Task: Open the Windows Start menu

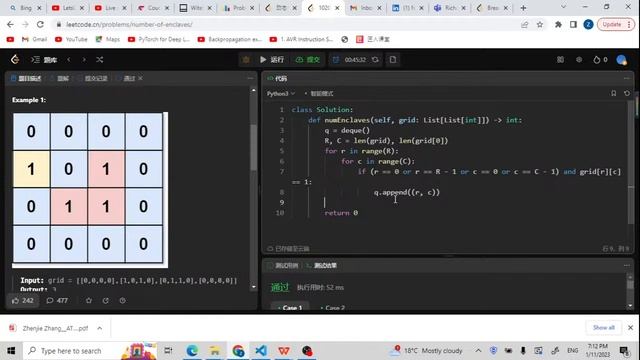Action: [11, 351]
